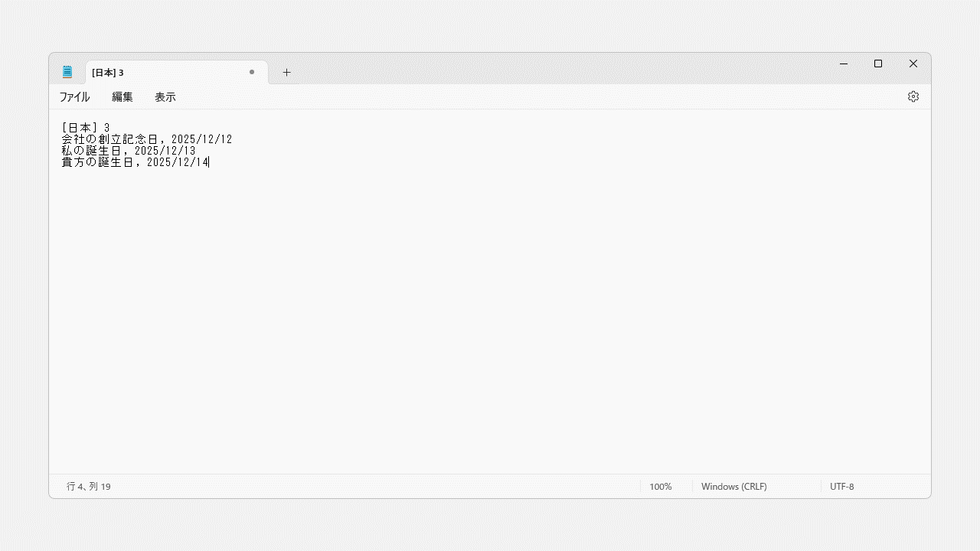The width and height of the screenshot is (980, 551).
Task: Open the 編集 menu
Action: click(122, 97)
